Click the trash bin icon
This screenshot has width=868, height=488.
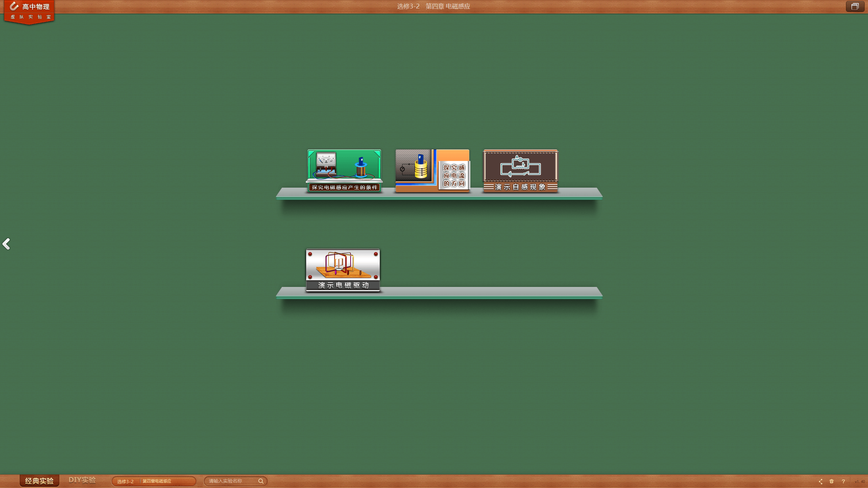click(x=832, y=481)
